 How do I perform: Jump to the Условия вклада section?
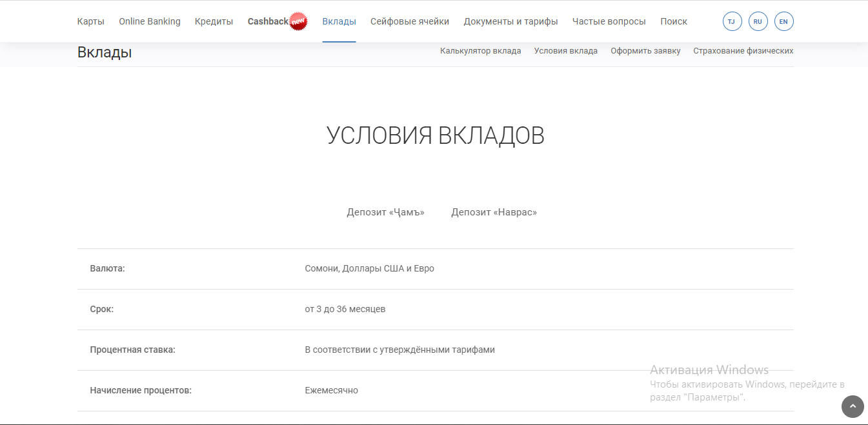click(565, 51)
